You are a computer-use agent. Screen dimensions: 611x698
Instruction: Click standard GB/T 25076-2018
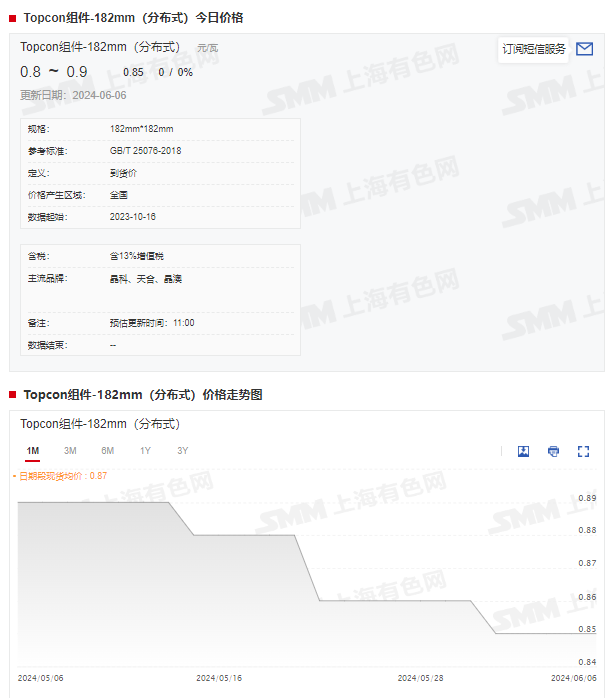tap(146, 150)
